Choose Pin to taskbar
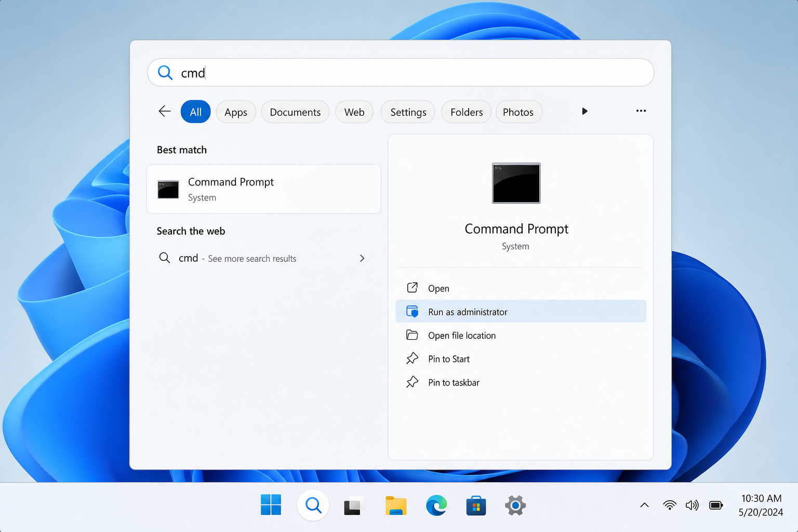This screenshot has width=798, height=532. [521, 382]
